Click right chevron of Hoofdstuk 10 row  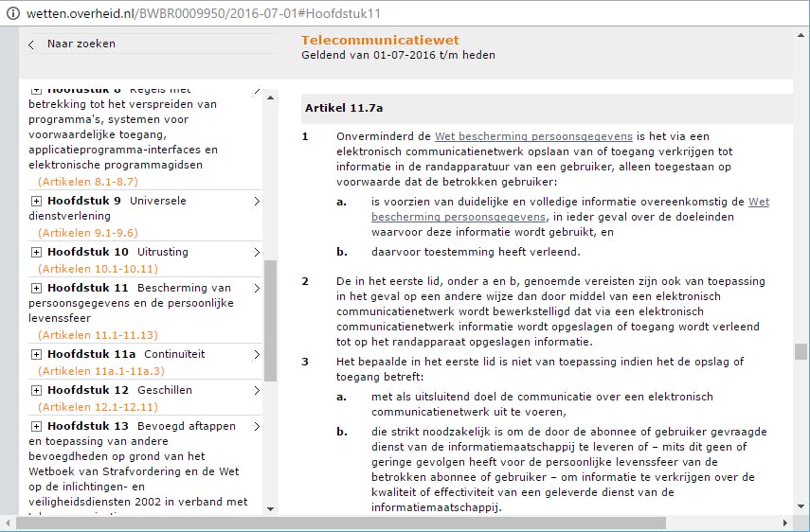pos(257,252)
